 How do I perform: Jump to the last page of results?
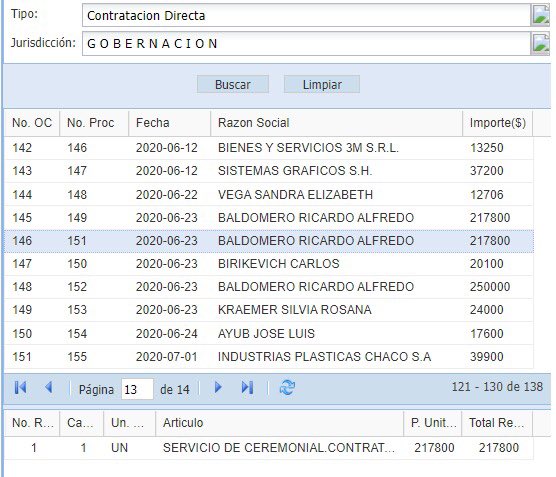(x=247, y=387)
